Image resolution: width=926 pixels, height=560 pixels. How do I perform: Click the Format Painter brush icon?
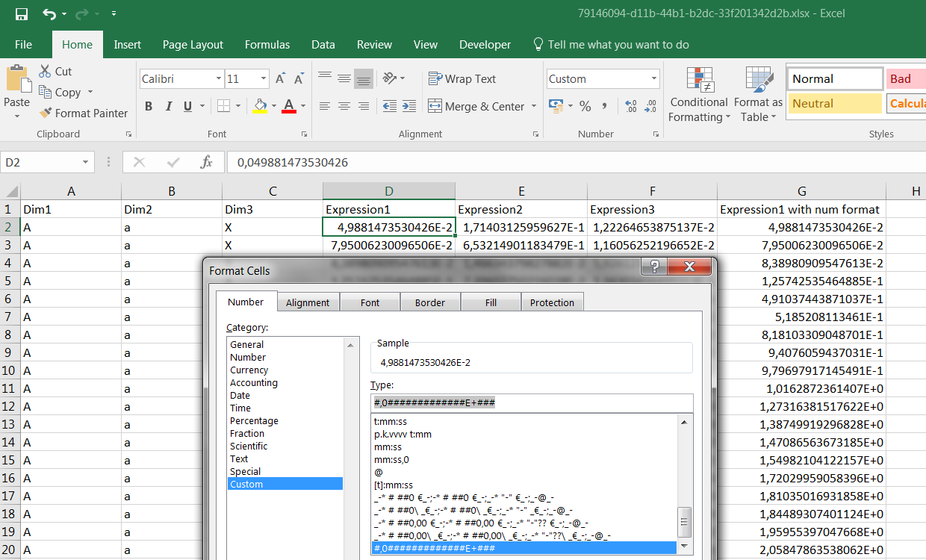(x=46, y=113)
